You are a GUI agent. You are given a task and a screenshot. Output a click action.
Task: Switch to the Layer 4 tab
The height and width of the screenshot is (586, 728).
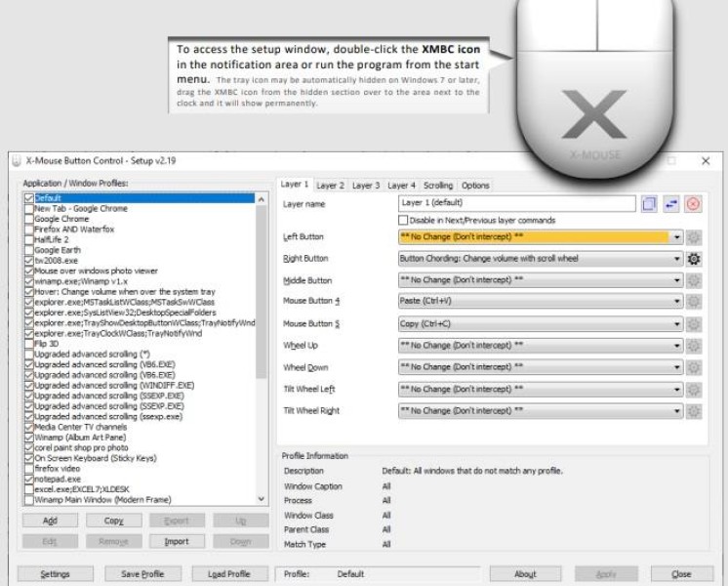(x=402, y=186)
